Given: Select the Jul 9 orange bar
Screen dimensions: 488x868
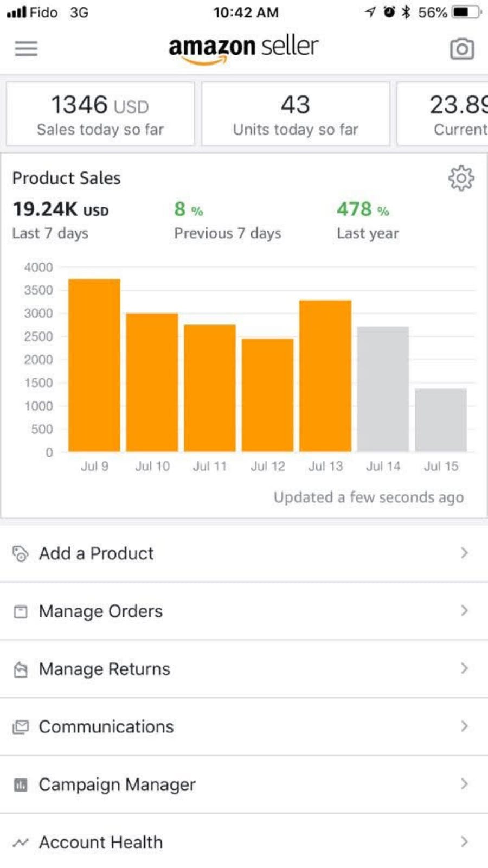Looking at the screenshot, I should point(94,365).
